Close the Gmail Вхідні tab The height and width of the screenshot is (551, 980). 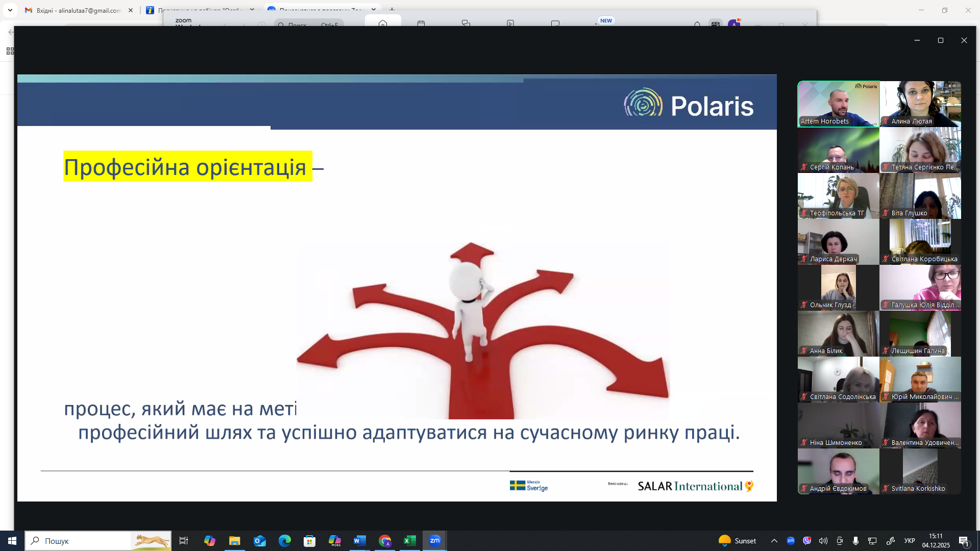pos(130,10)
